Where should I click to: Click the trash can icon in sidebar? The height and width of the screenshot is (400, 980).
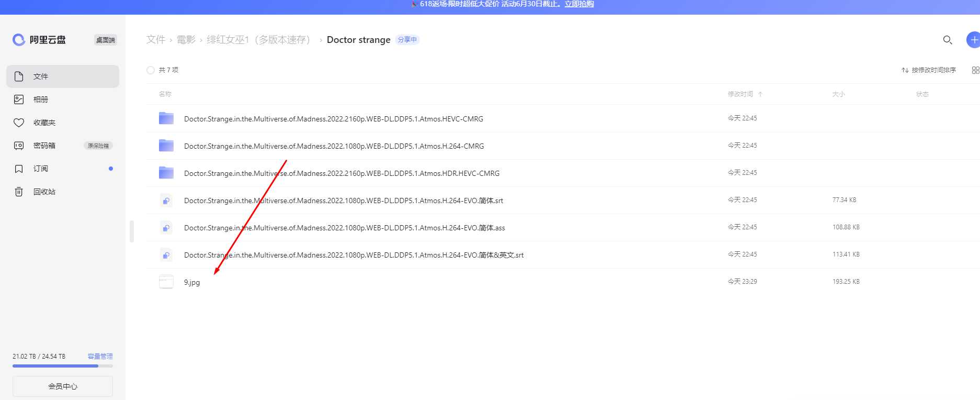[19, 192]
